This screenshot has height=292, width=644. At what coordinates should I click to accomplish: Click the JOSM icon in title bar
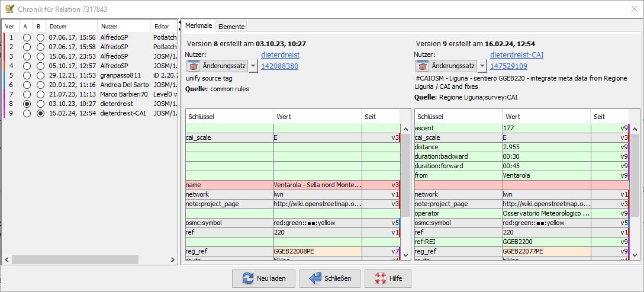pyautogui.click(x=8, y=9)
